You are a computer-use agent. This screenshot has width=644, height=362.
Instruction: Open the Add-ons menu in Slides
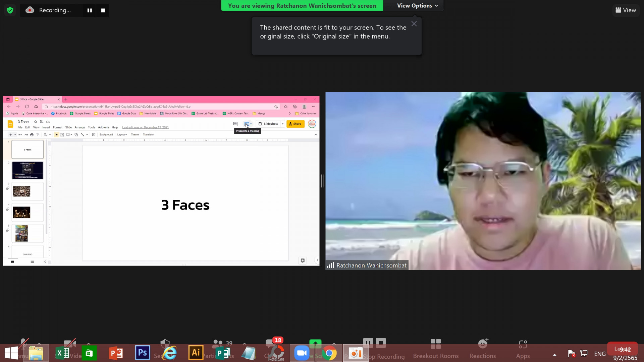[103, 127]
